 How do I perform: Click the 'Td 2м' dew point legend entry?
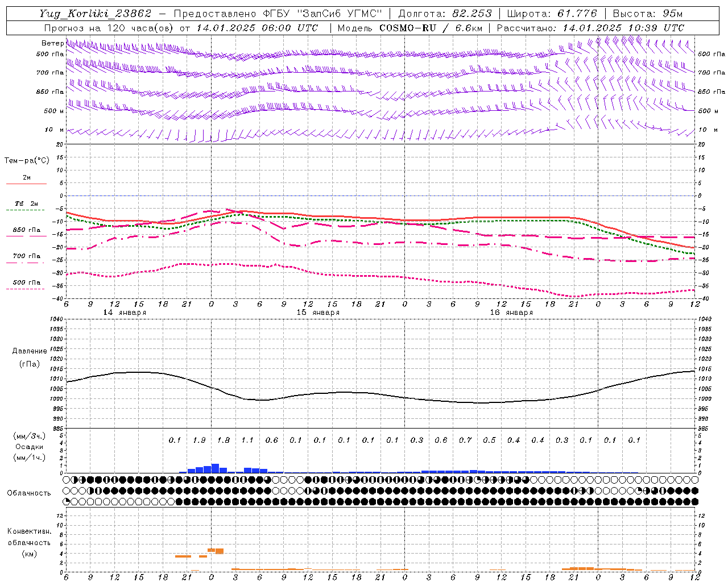point(26,203)
